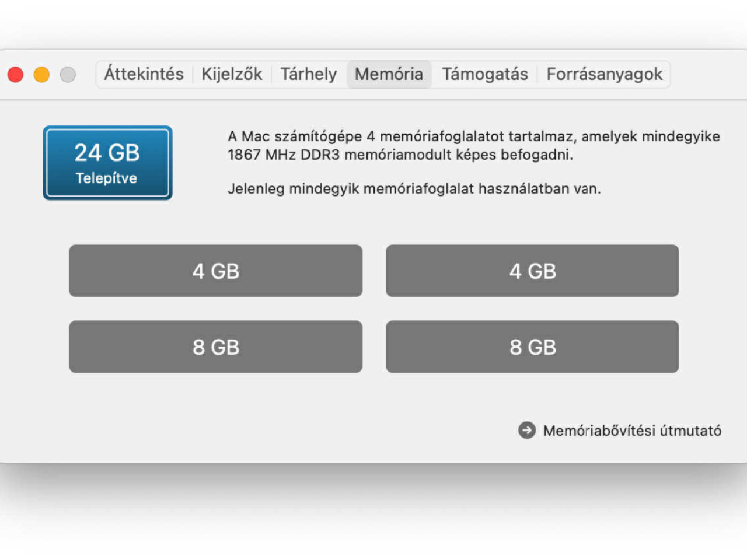The width and height of the screenshot is (747, 560).
Task: Click the blue 24 GB Telepítve badge
Action: pyautogui.click(x=107, y=163)
